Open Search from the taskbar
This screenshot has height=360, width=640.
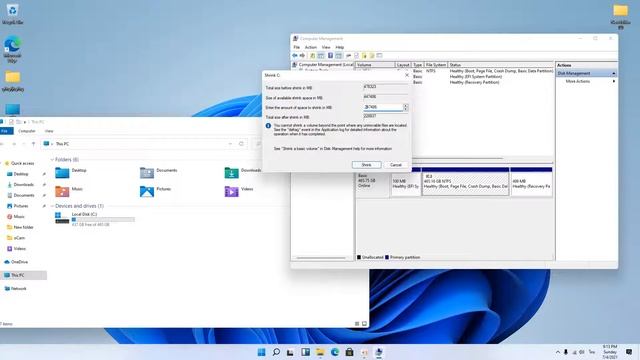click(276, 352)
